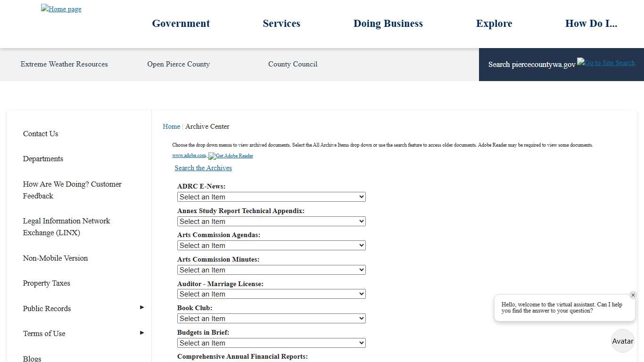Viewport: 644px width, 362px height.
Task: Open the How Do I... menu
Action: 591,23
